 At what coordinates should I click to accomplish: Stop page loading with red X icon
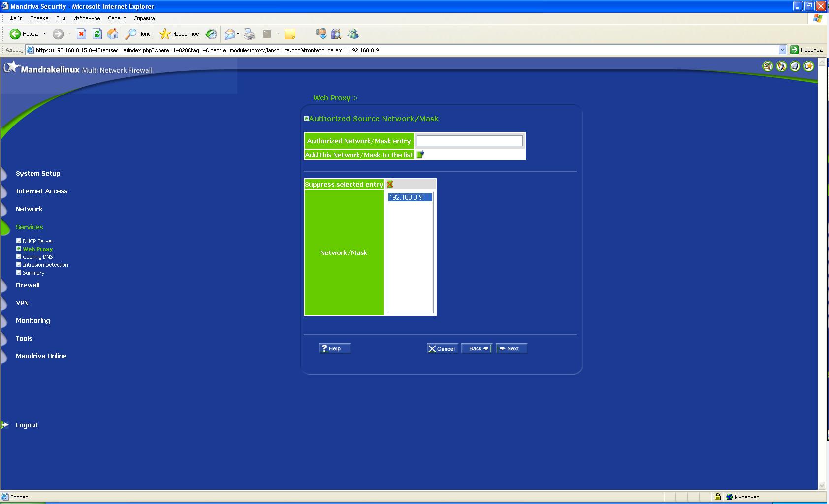[82, 34]
